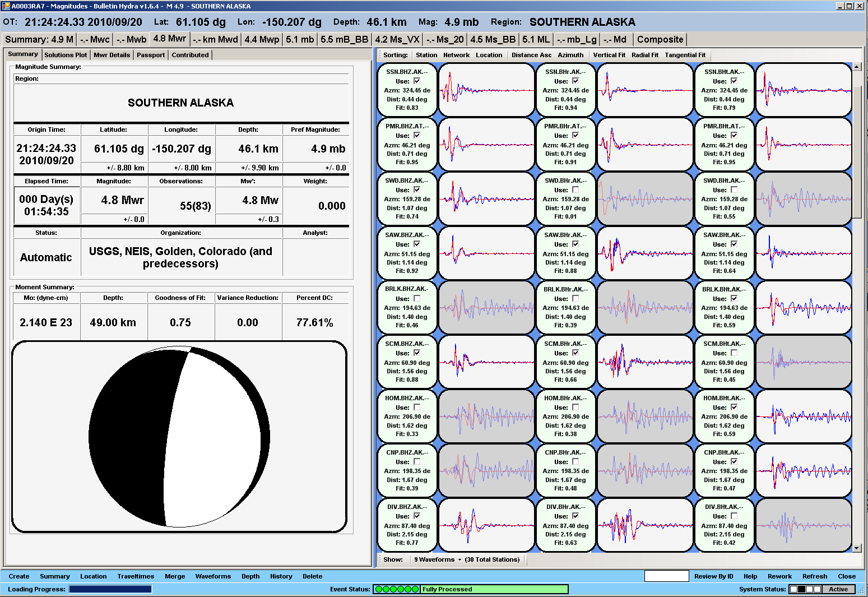The width and height of the screenshot is (868, 597).
Task: Switch to Solutions Plot sub-tab
Action: (x=66, y=55)
